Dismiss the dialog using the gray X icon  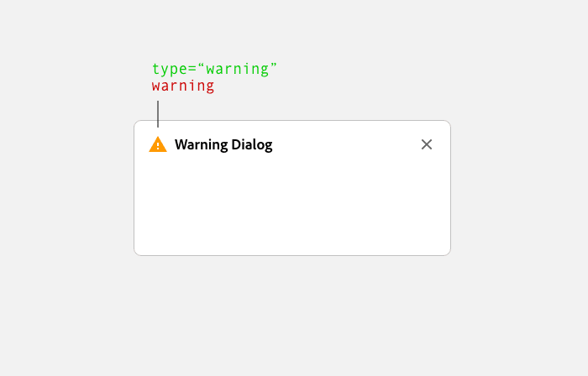427,144
